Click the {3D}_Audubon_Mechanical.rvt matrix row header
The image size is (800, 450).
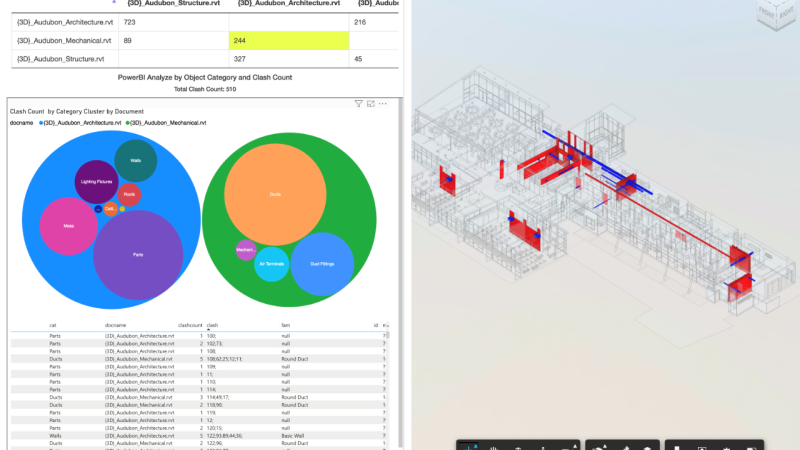pos(65,40)
